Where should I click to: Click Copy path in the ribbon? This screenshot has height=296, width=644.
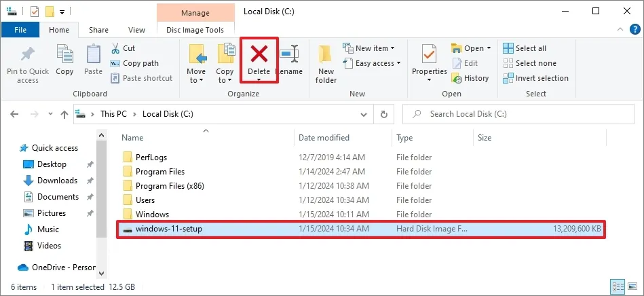[x=134, y=63]
